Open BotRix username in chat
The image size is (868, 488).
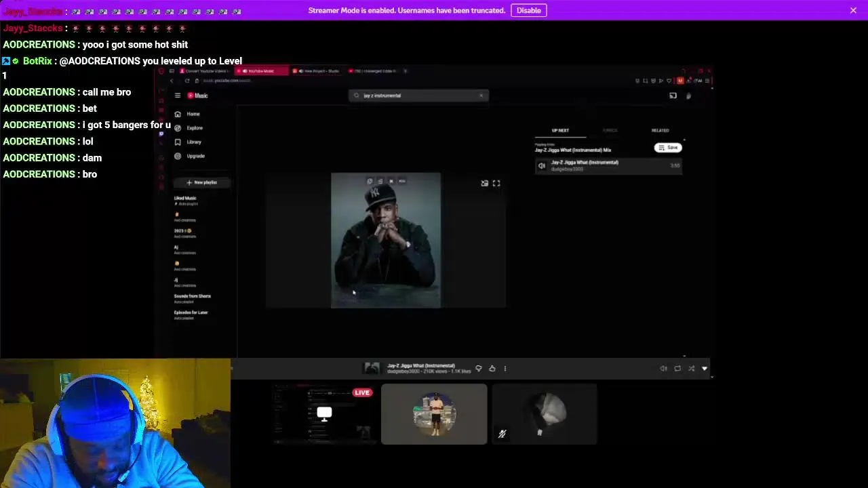(x=37, y=61)
